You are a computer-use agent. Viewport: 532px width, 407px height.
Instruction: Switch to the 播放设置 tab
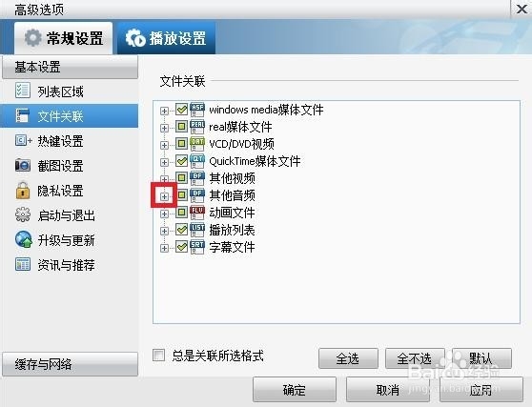[166, 38]
